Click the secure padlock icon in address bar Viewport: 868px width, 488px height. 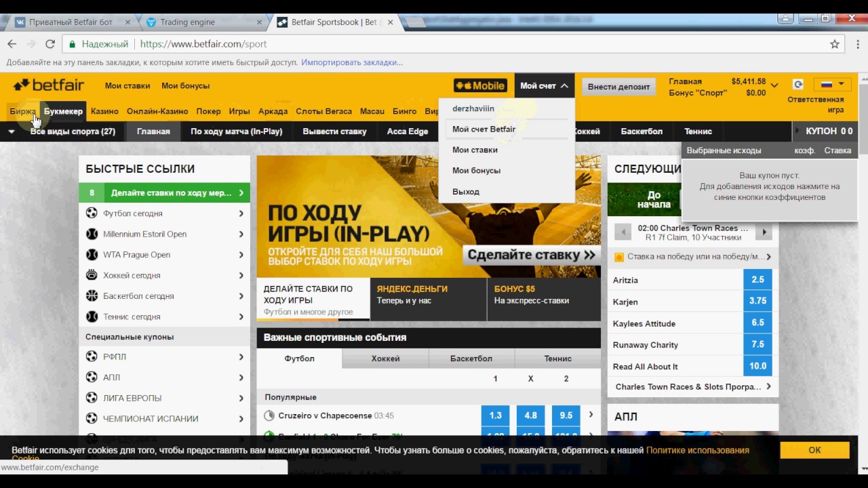[x=73, y=44]
